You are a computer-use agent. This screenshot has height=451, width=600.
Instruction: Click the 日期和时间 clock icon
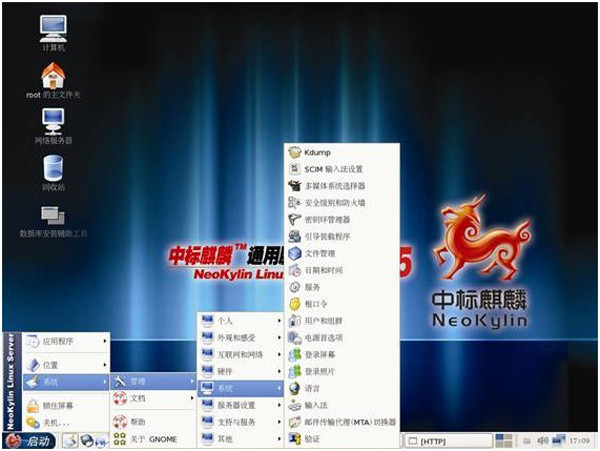295,270
